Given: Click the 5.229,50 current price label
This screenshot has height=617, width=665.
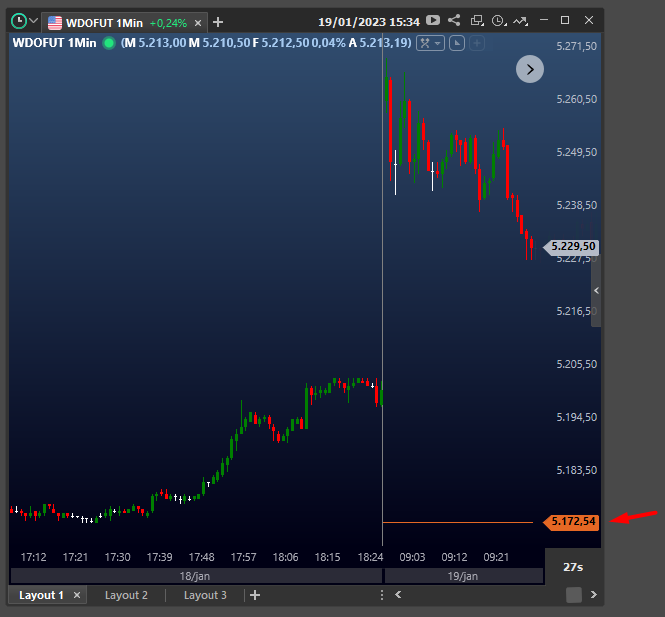Looking at the screenshot, I should (572, 246).
